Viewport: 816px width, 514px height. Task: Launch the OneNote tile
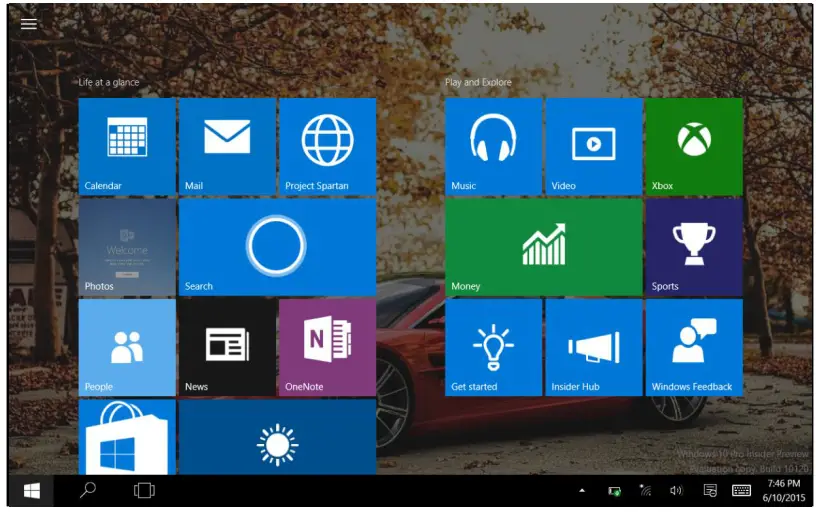[327, 348]
